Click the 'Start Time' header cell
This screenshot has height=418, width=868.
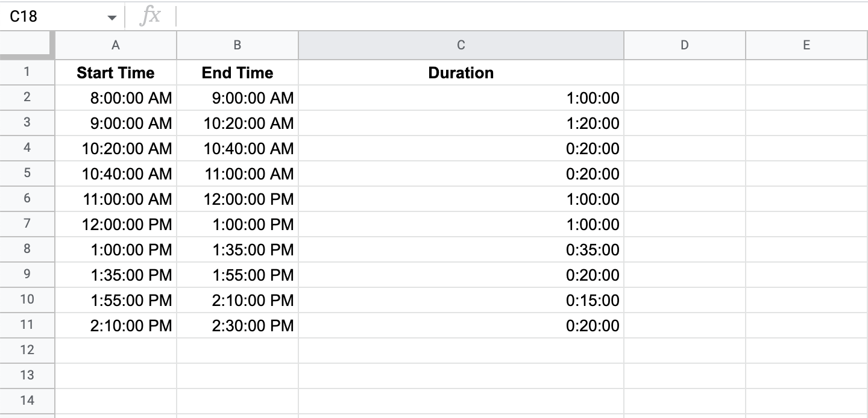click(x=116, y=72)
